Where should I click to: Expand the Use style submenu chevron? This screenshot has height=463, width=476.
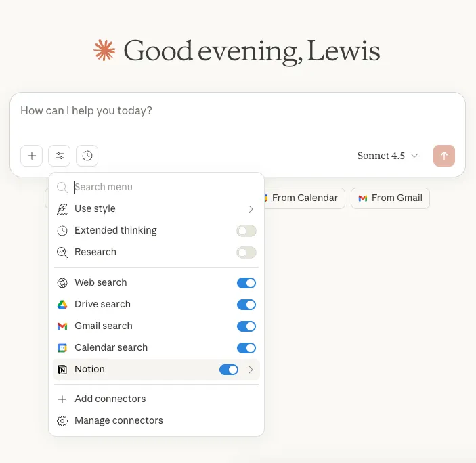(251, 209)
